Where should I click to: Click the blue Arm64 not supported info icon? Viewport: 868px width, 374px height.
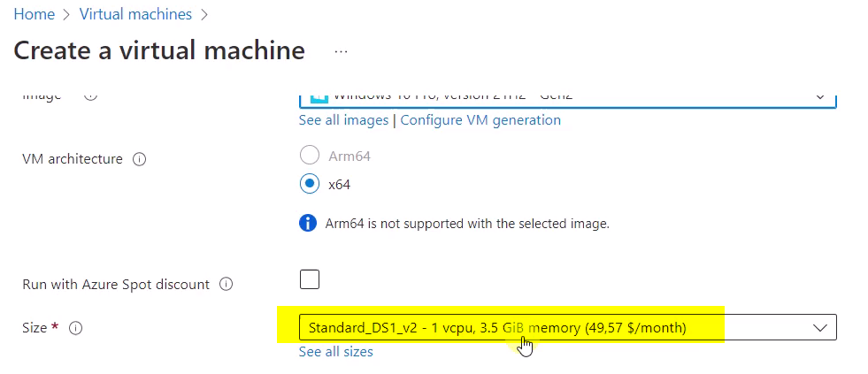click(x=308, y=224)
